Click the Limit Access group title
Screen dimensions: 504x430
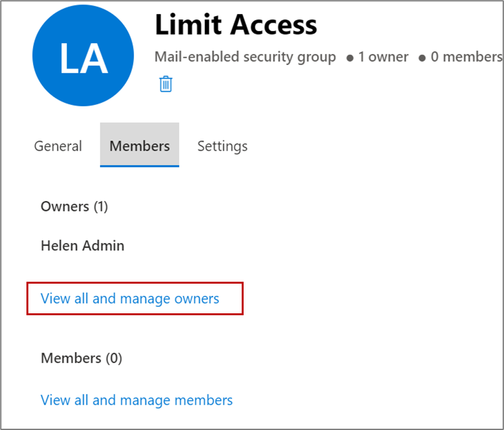236,24
